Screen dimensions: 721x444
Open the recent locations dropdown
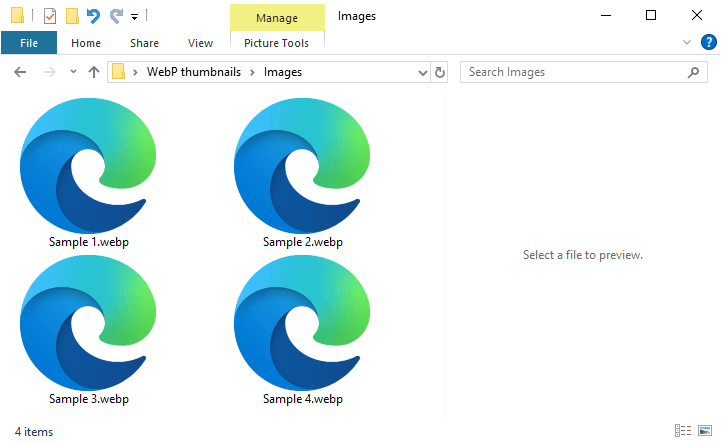coord(73,71)
